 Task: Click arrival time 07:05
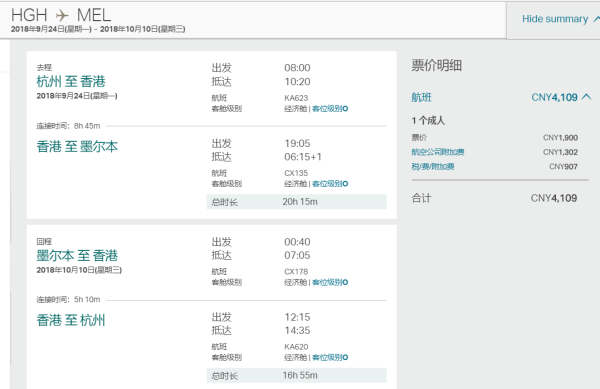[297, 255]
